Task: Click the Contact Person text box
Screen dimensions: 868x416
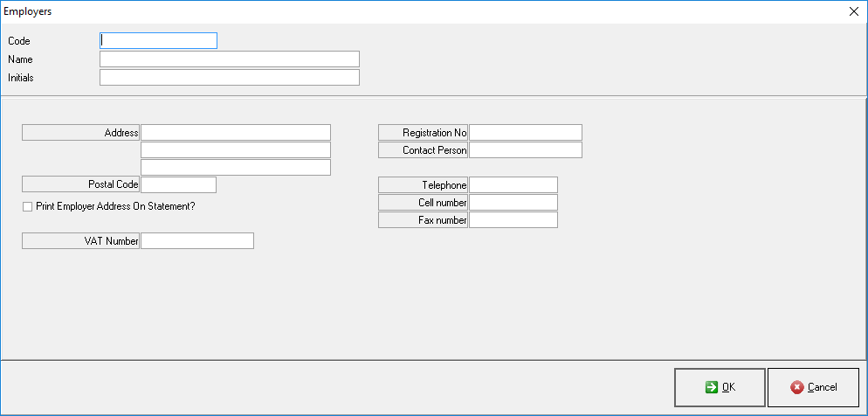Action: (526, 149)
